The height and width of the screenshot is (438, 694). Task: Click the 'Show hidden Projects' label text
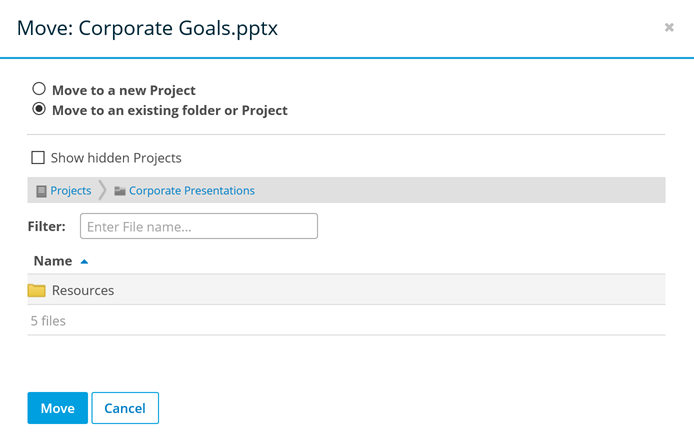tap(116, 158)
